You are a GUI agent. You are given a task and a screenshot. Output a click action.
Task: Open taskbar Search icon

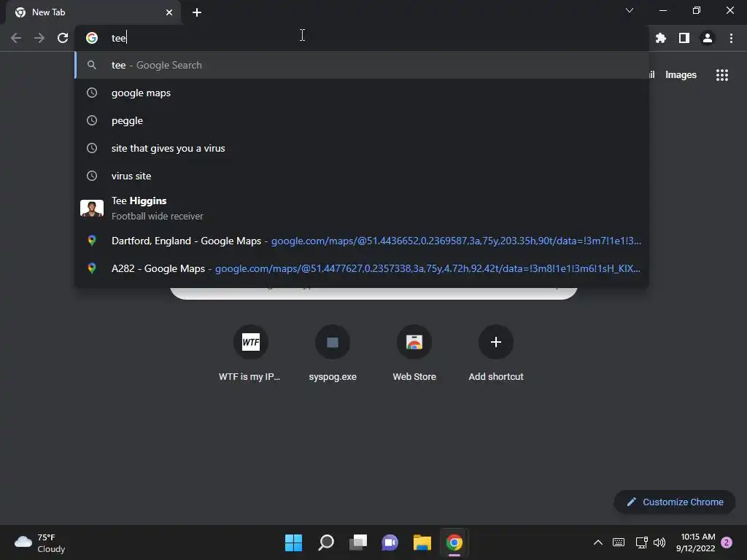click(x=326, y=542)
